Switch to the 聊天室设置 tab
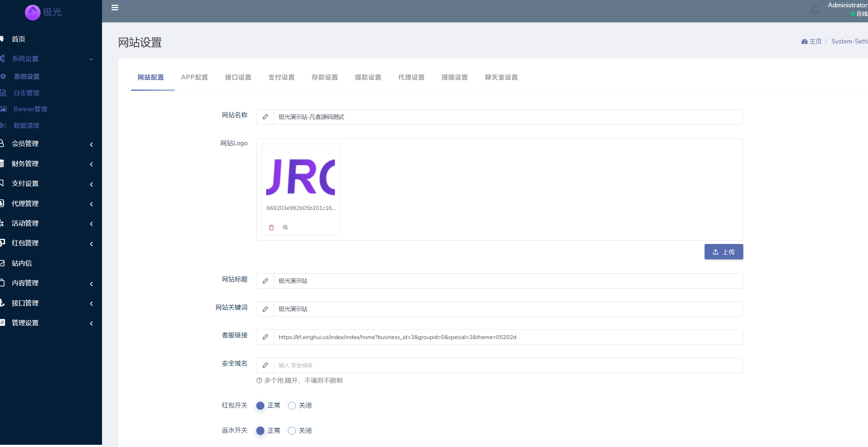This screenshot has width=868, height=447. pos(501,77)
